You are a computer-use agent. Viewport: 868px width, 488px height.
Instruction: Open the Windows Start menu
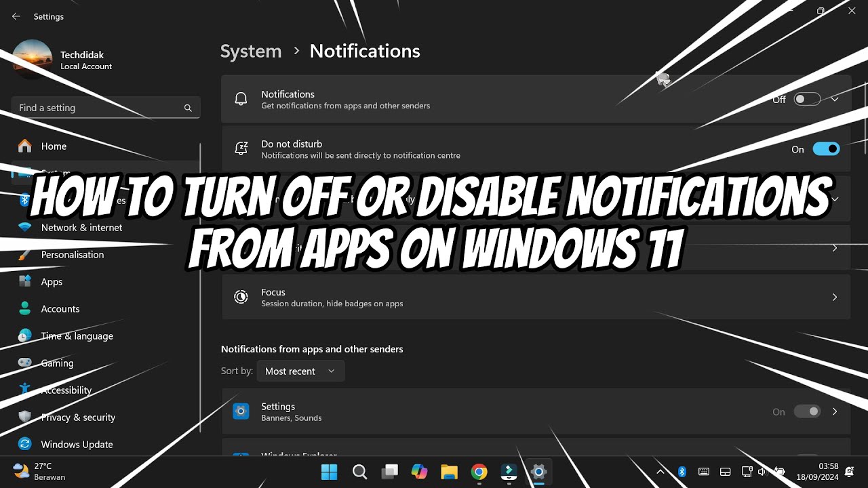tap(329, 472)
